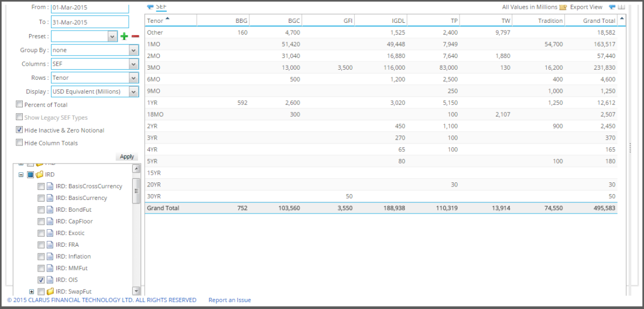Click the blue arrow icon before SEF
Screen dimensions: 644x309
click(150, 7)
